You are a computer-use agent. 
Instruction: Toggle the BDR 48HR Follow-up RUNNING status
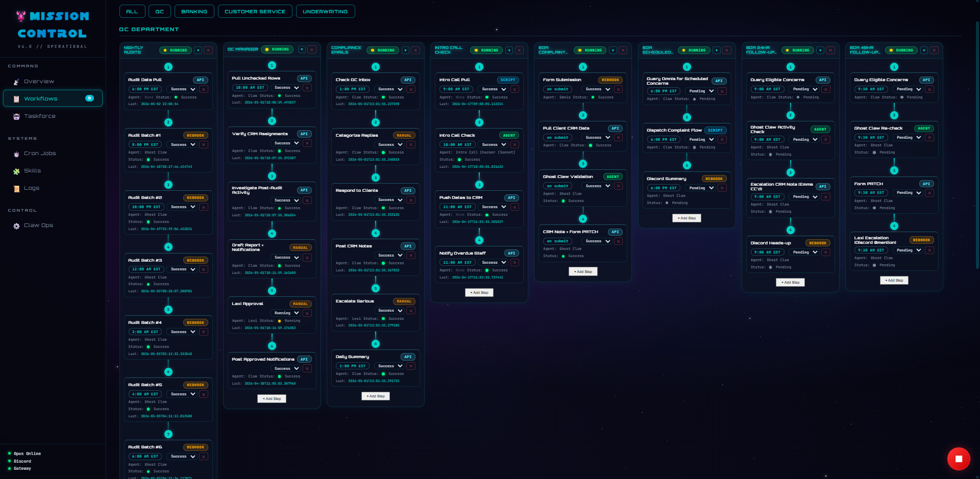901,51
